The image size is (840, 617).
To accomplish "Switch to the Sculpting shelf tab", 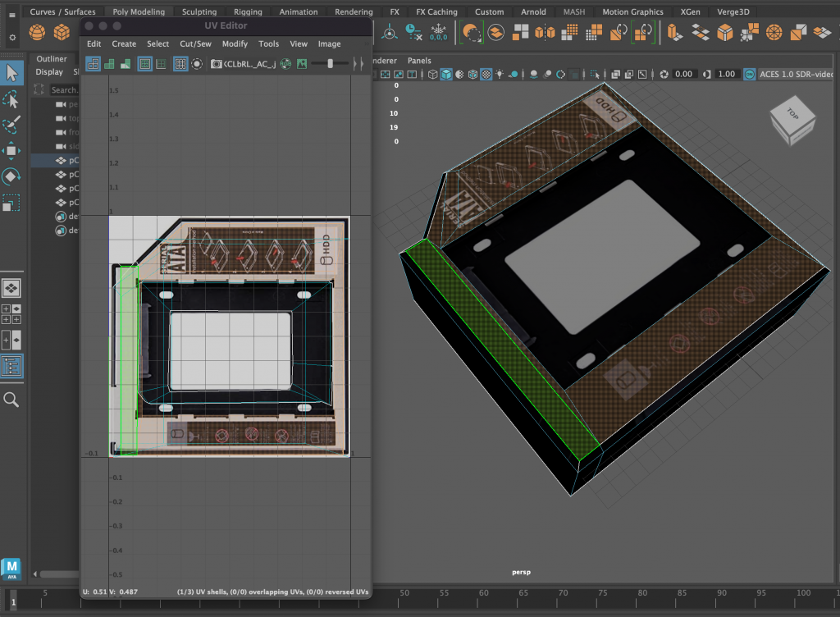I will (x=199, y=12).
